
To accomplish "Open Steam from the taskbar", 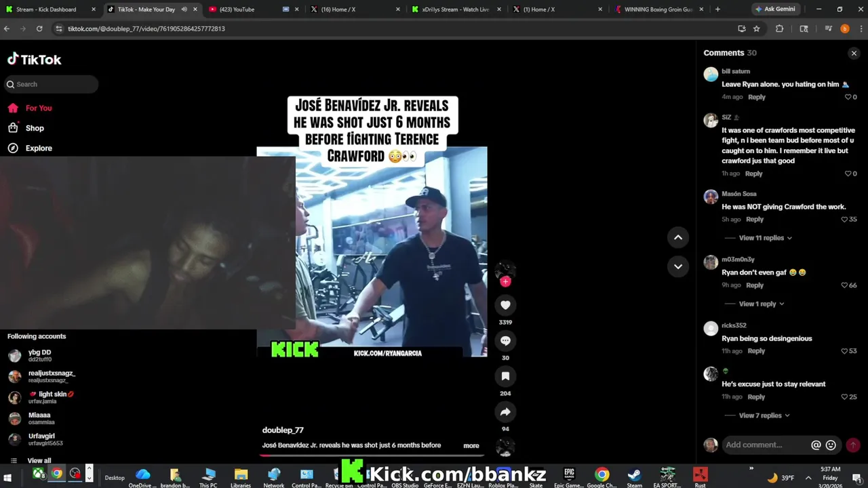I will coord(634,476).
